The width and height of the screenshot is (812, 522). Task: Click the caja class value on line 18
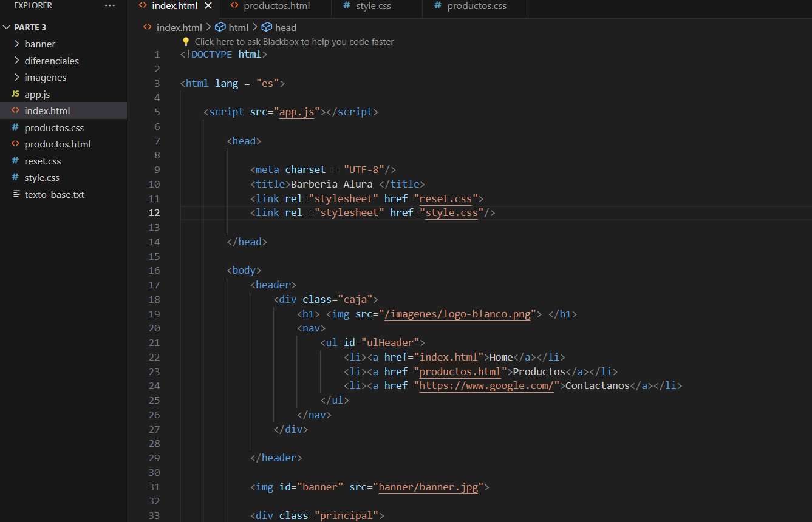click(x=355, y=300)
